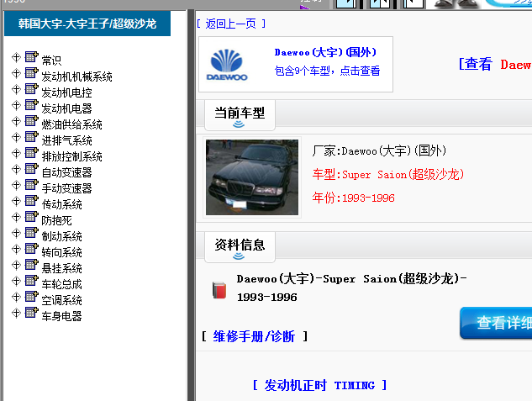532x401 pixels.
Task: Click the book icon beside 燃油供给系统
Action: click(32, 120)
